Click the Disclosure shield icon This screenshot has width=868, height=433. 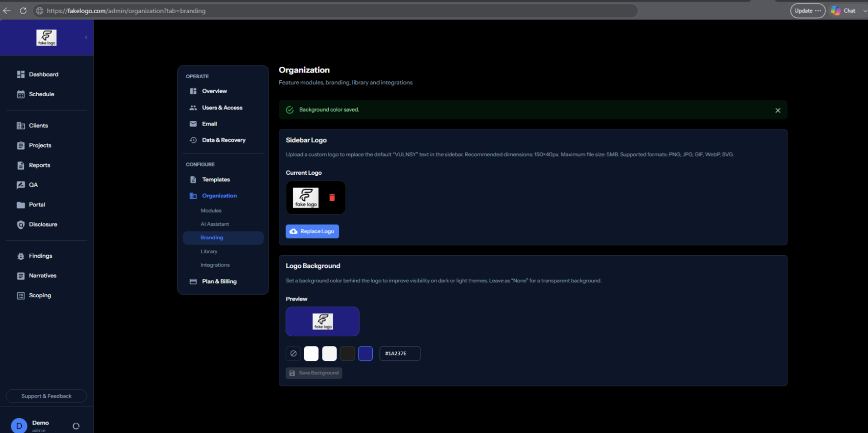[21, 225]
